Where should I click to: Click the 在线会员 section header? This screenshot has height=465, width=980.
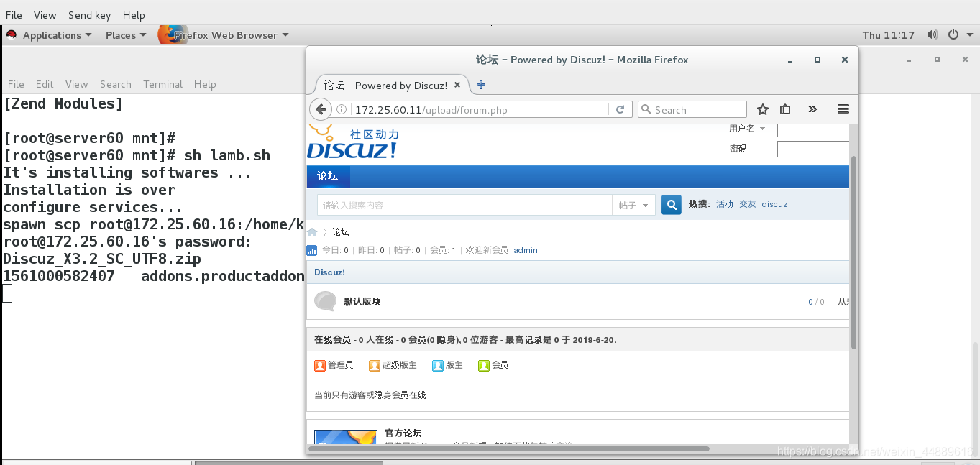click(578, 339)
